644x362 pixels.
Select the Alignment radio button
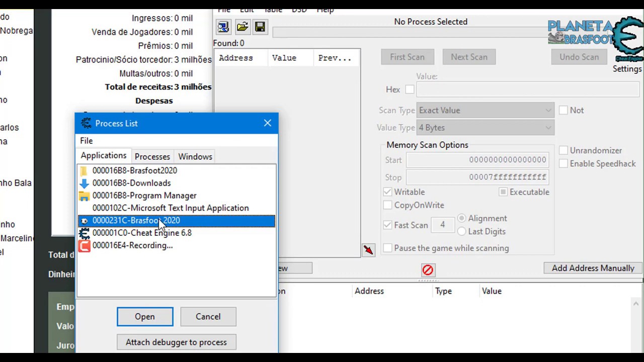(x=461, y=219)
